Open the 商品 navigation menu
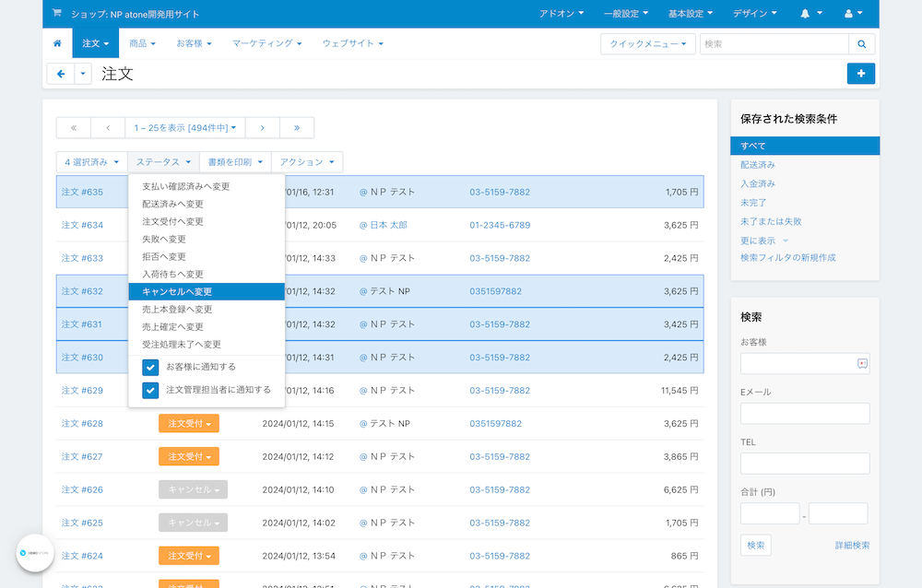The height and width of the screenshot is (588, 922). click(142, 43)
